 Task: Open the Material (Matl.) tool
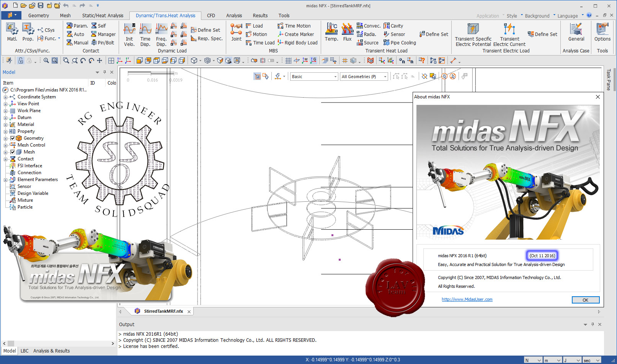point(12,32)
